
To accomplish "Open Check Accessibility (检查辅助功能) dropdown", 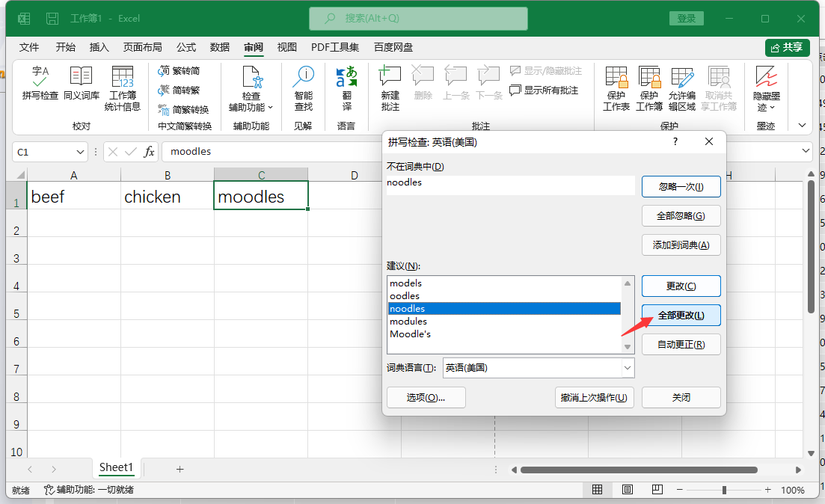I will click(251, 88).
